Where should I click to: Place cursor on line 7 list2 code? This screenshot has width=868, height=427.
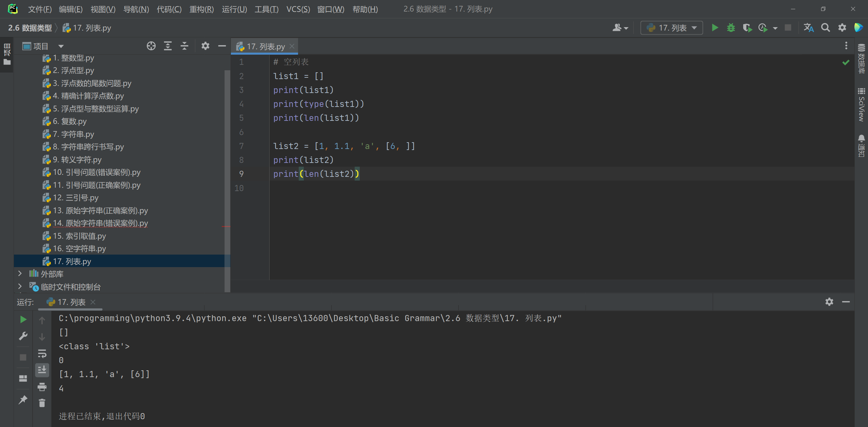tap(344, 146)
